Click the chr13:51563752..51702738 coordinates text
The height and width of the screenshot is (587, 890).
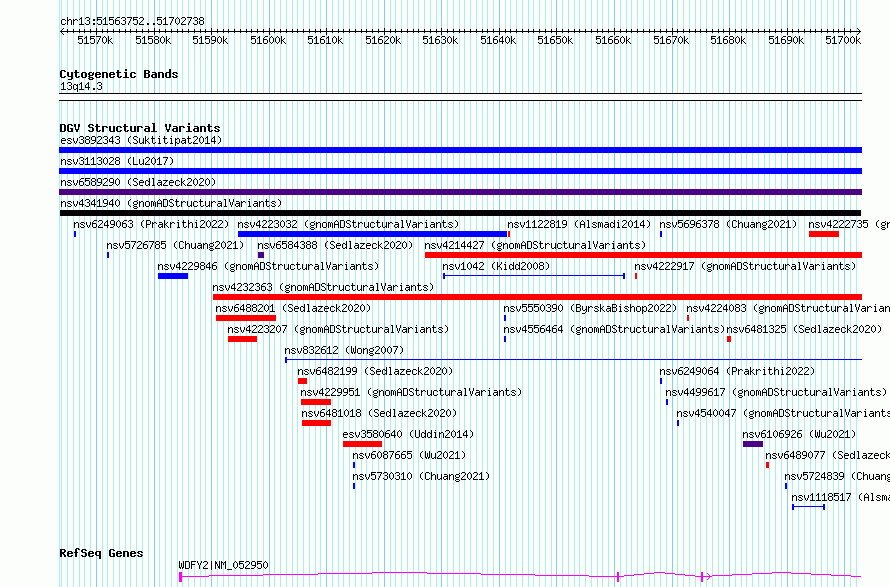pyautogui.click(x=132, y=22)
